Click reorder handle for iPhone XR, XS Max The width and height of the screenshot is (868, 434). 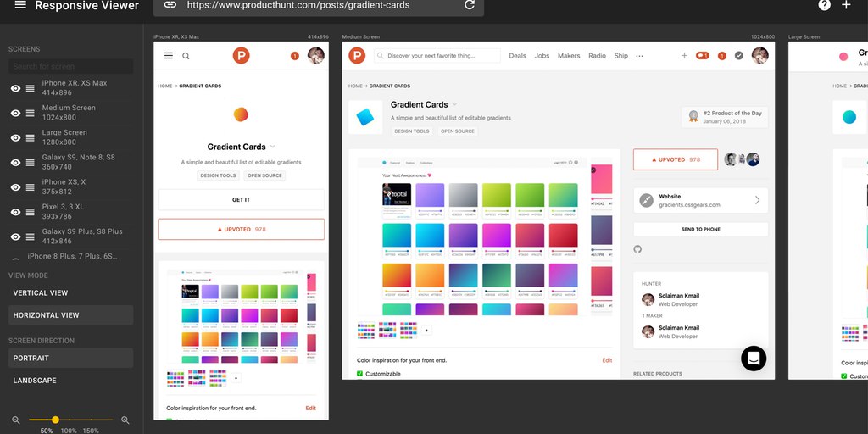tap(31, 88)
